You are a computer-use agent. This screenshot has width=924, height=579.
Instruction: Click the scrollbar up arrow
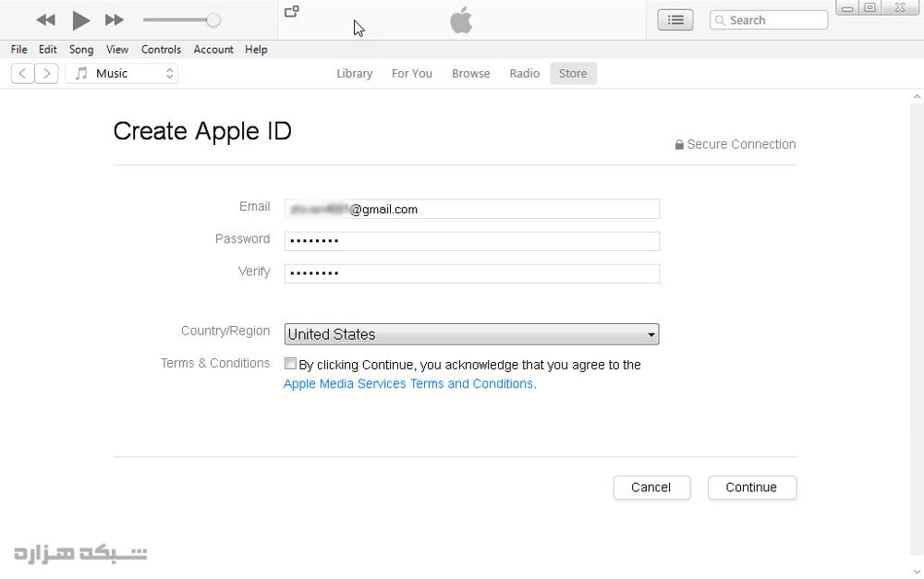pyautogui.click(x=917, y=97)
